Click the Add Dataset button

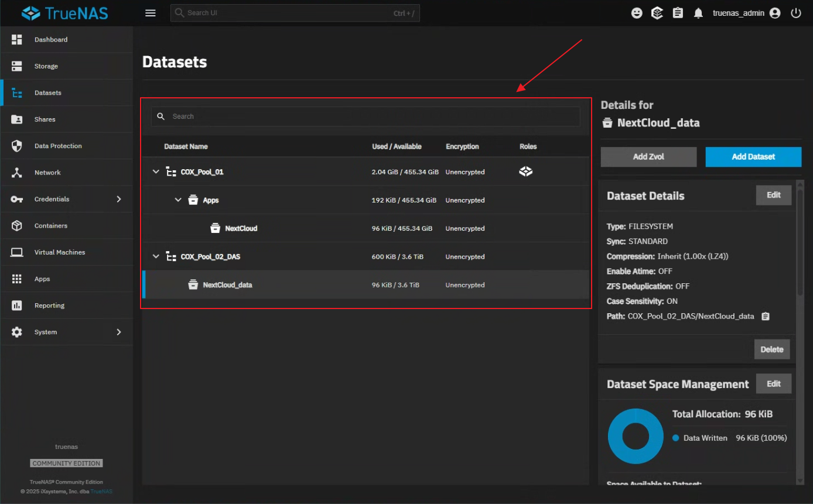(x=753, y=157)
